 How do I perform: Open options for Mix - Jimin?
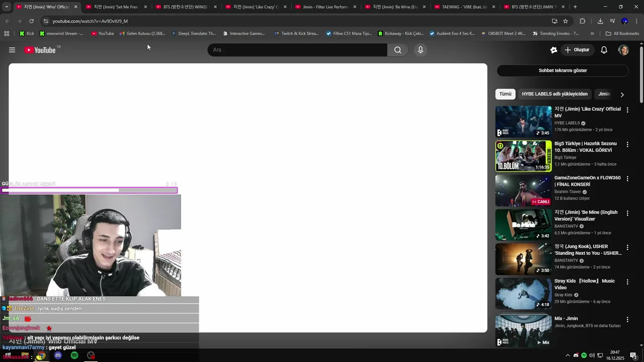627,319
